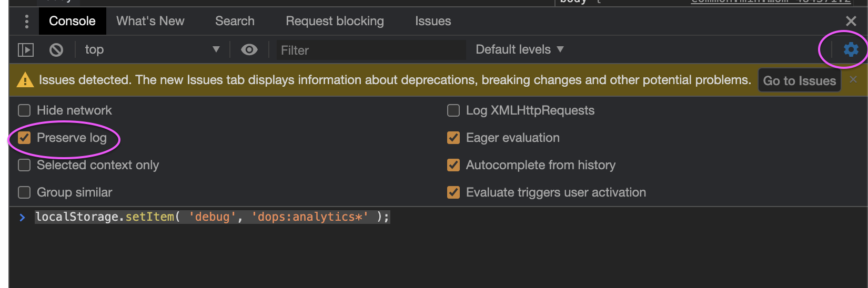Image resolution: width=868 pixels, height=288 pixels.
Task: Open the top JavaScript context dropdown
Action: pos(152,49)
